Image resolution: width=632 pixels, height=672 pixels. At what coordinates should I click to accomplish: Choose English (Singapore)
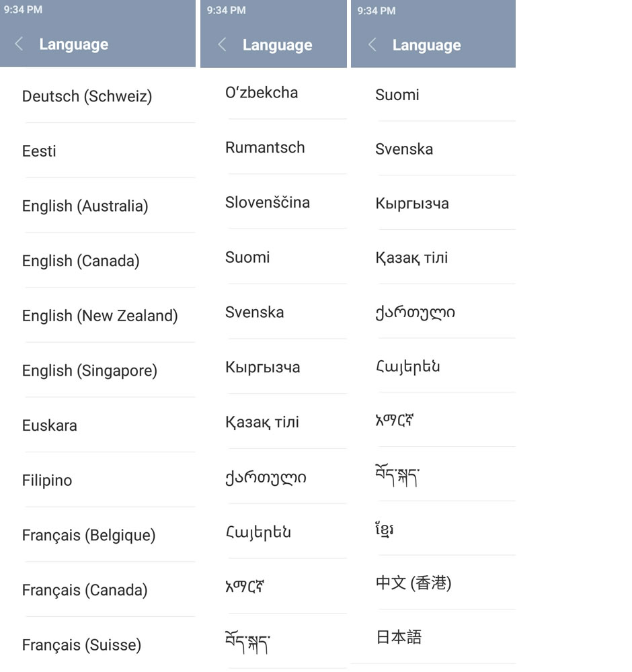click(89, 371)
